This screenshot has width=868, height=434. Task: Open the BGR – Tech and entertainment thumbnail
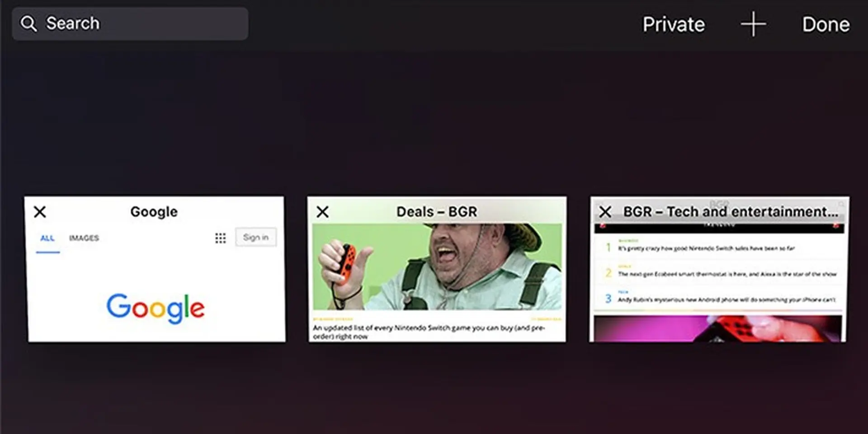click(x=719, y=269)
